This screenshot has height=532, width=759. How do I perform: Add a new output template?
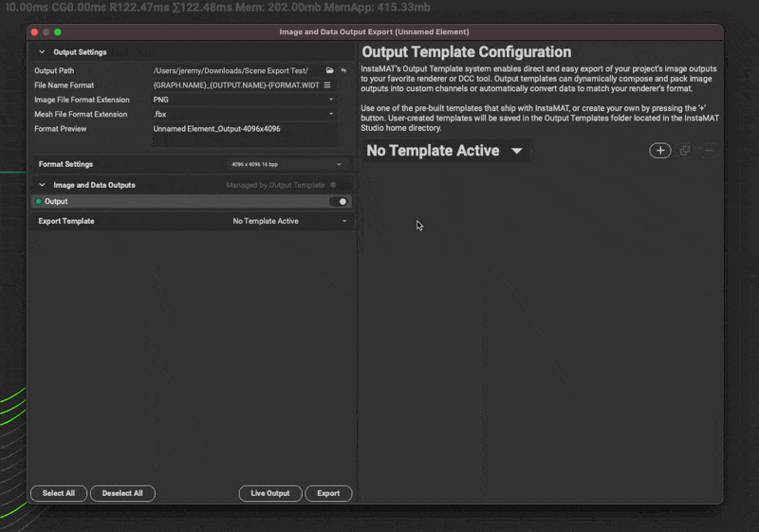tap(659, 151)
